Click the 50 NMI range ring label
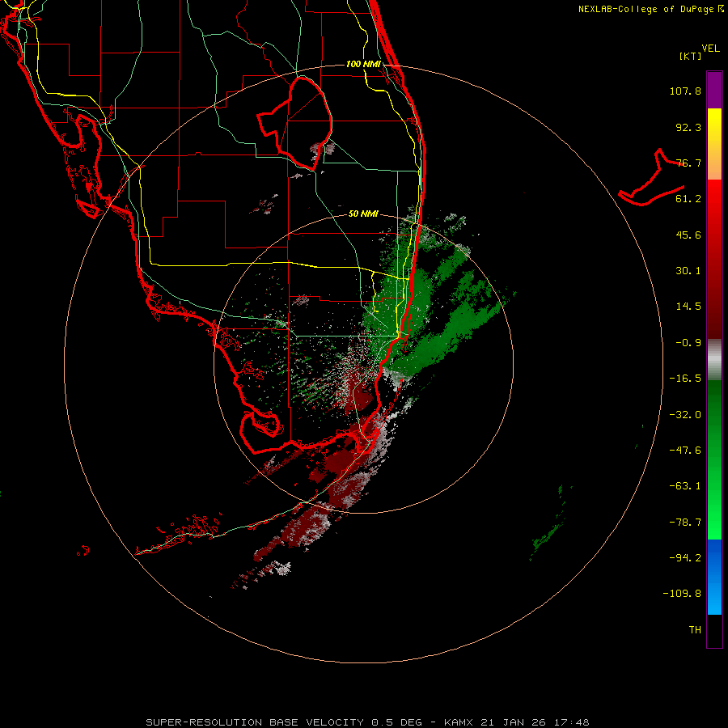This screenshot has width=728, height=728. pos(363,214)
